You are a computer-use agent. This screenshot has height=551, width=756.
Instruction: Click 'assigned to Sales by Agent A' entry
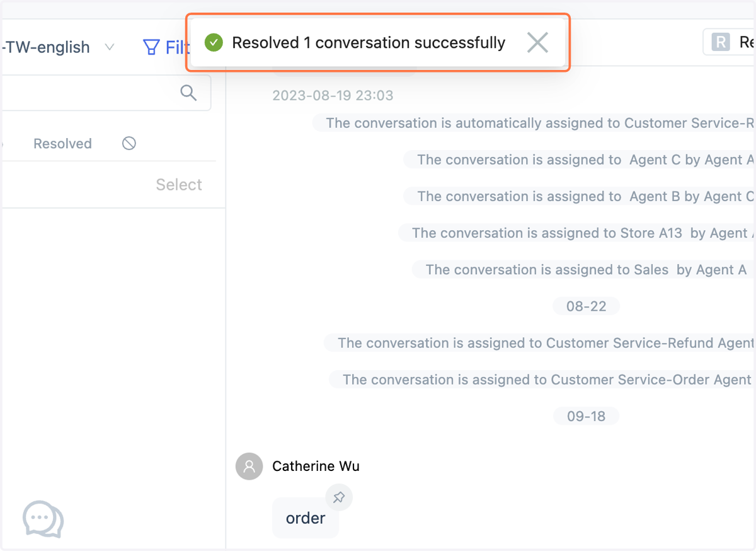(584, 270)
